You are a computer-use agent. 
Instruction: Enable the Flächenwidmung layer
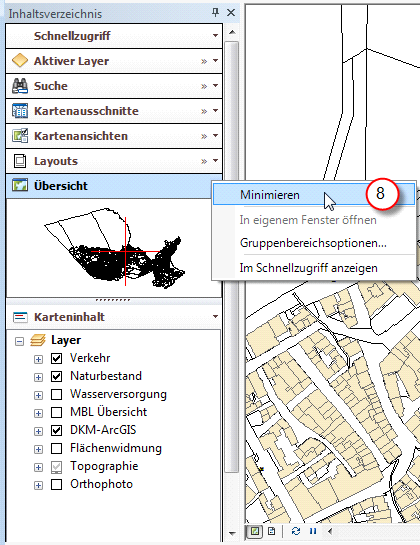pyautogui.click(x=56, y=448)
